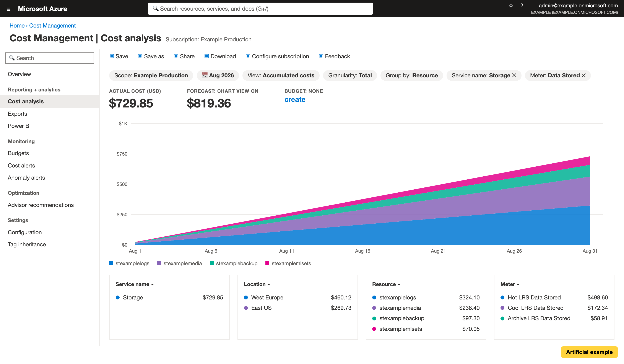Open Advisor recommendations in sidebar
624x364 pixels.
(50, 205)
